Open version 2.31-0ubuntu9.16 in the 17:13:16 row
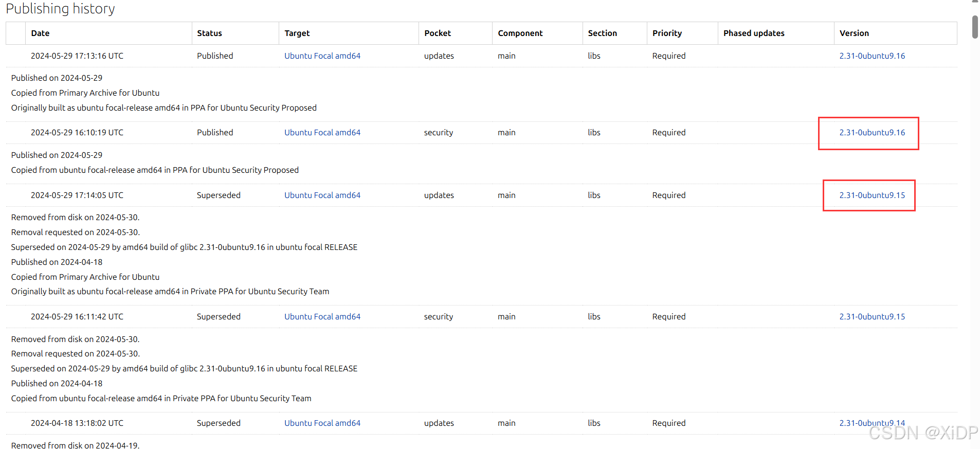Screen dimensions: 980x449 [872, 56]
